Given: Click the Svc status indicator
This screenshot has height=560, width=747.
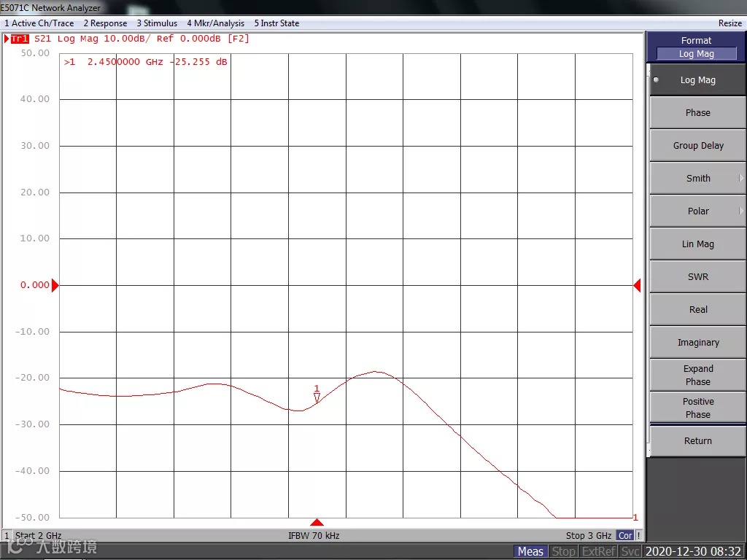Looking at the screenshot, I should [x=630, y=551].
